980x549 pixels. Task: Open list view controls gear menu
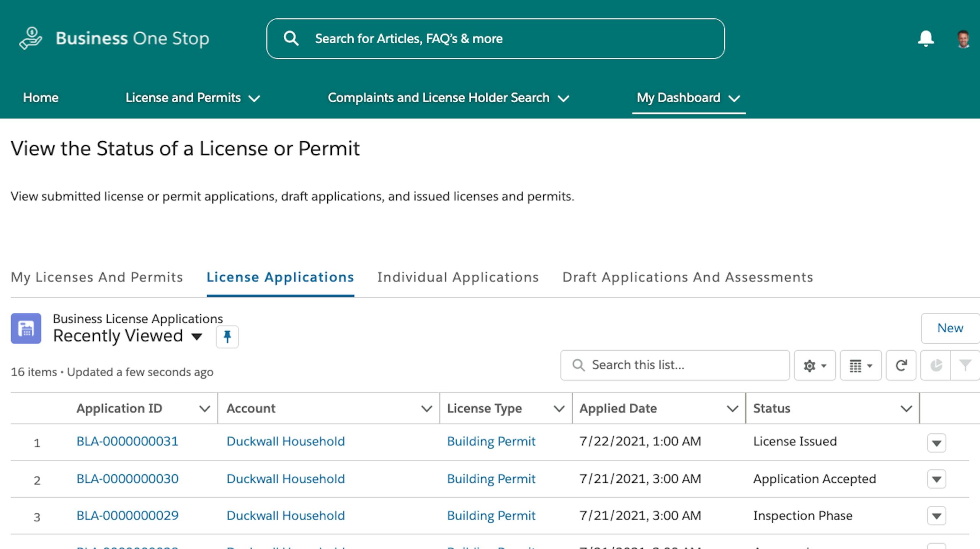click(814, 365)
